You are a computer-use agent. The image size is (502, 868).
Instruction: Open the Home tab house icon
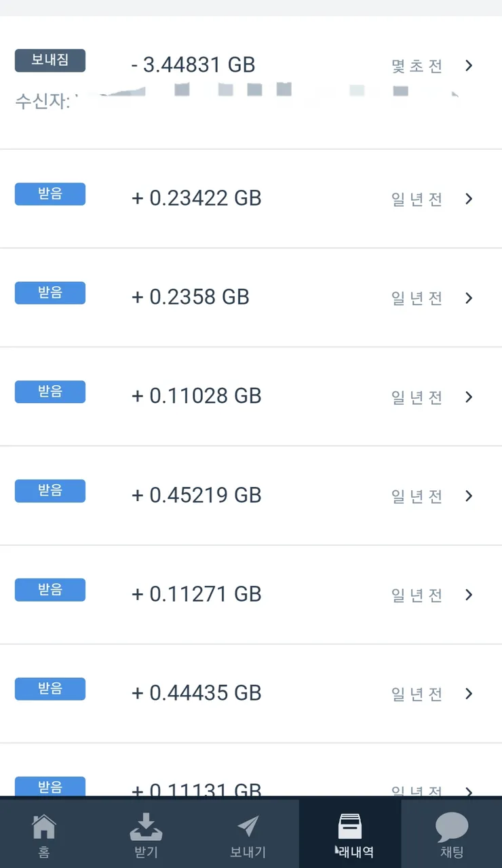[x=44, y=826]
